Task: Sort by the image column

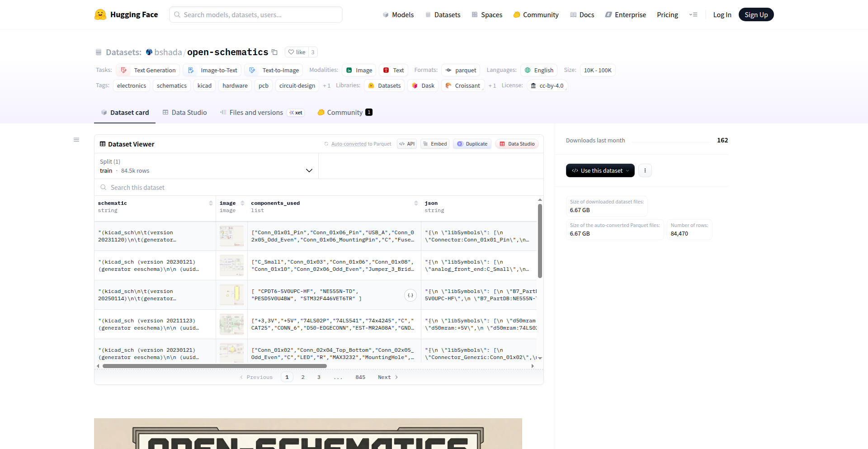Action: point(243,203)
